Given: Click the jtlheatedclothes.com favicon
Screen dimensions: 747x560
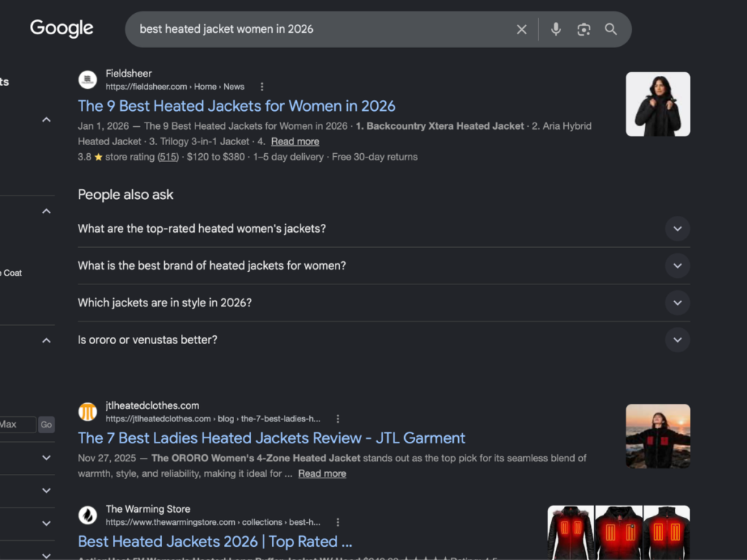Looking at the screenshot, I should tap(88, 411).
